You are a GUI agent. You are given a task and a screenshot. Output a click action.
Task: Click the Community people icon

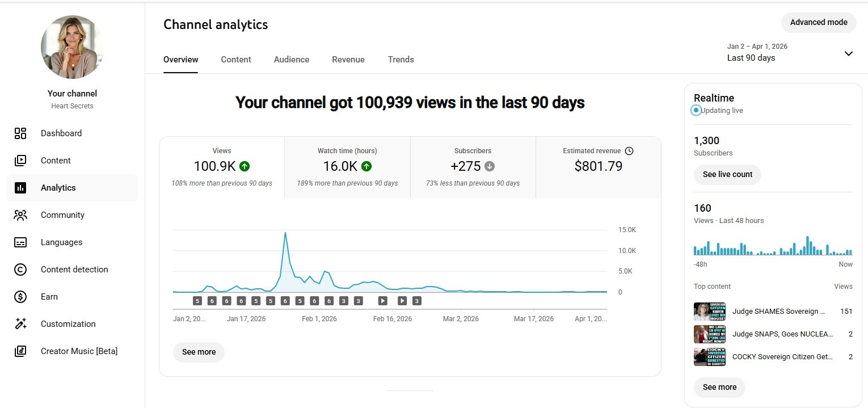click(20, 215)
